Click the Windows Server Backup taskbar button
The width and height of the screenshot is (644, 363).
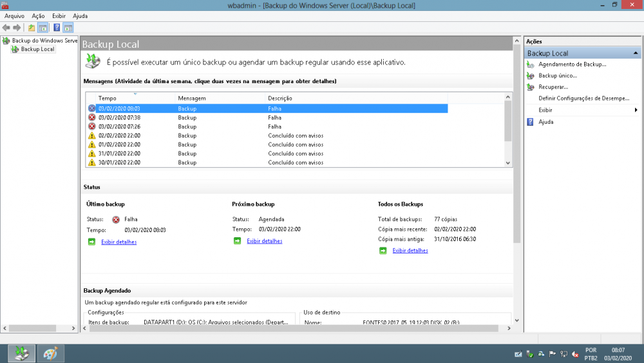point(21,353)
